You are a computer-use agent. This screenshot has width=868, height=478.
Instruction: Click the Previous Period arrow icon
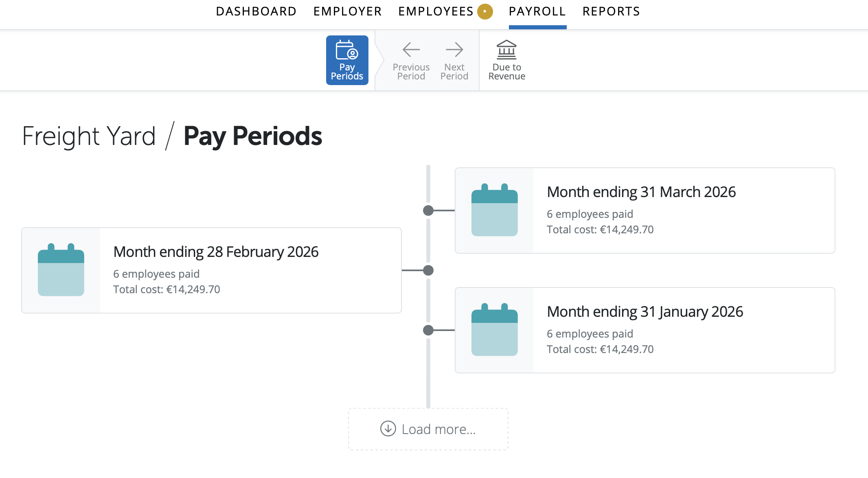411,50
